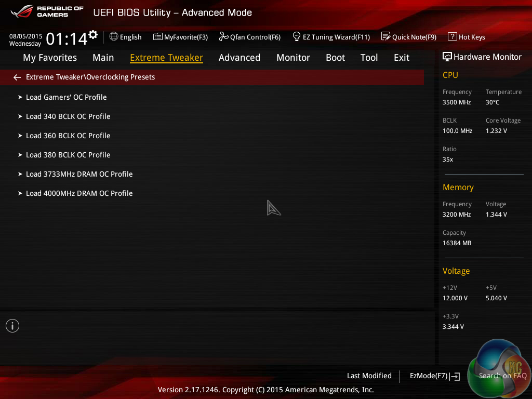Click memory voltage value 1.344 V
The width and height of the screenshot is (532, 399).
pyautogui.click(x=496, y=215)
